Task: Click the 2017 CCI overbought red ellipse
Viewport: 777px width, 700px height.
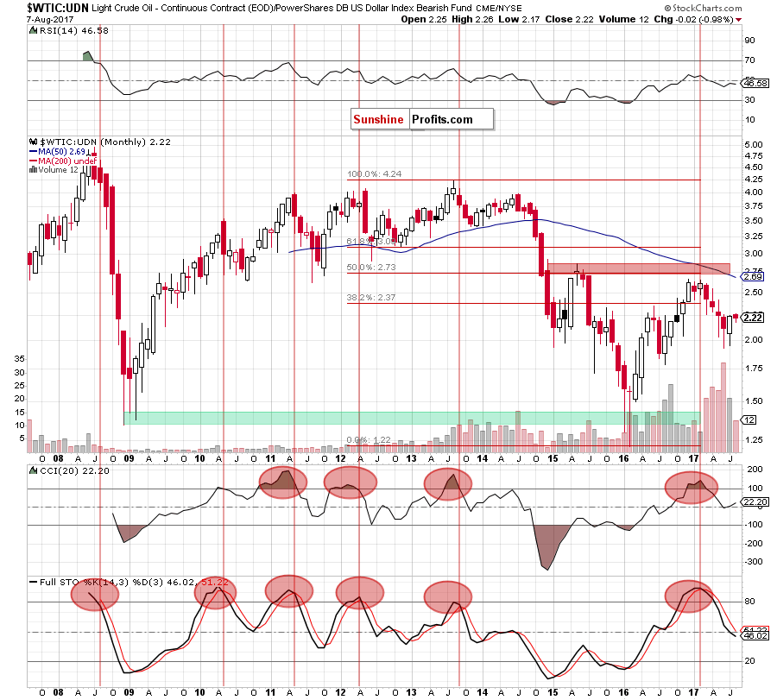Action: (691, 488)
